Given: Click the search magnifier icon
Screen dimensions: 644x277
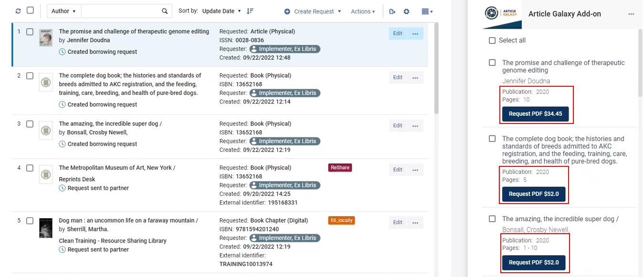Looking at the screenshot, I should [165, 11].
